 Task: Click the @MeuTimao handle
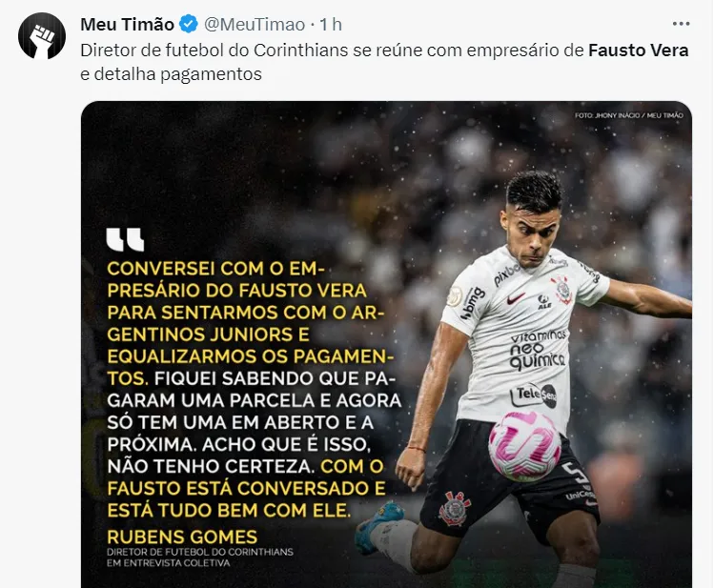(255, 25)
